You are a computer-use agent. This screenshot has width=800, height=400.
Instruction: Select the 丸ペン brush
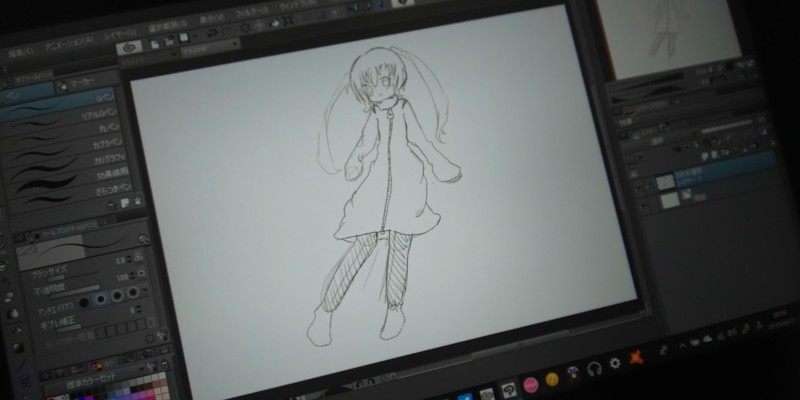pos(61,134)
